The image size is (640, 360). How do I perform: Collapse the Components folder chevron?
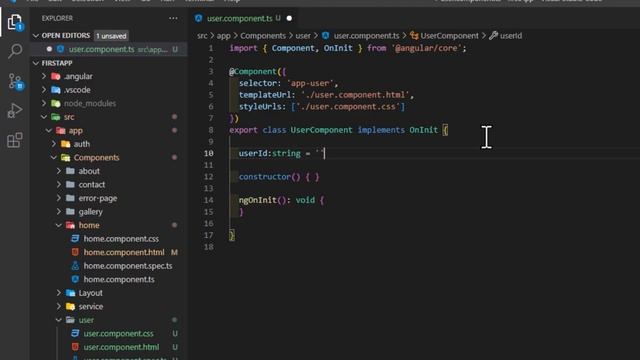point(54,158)
